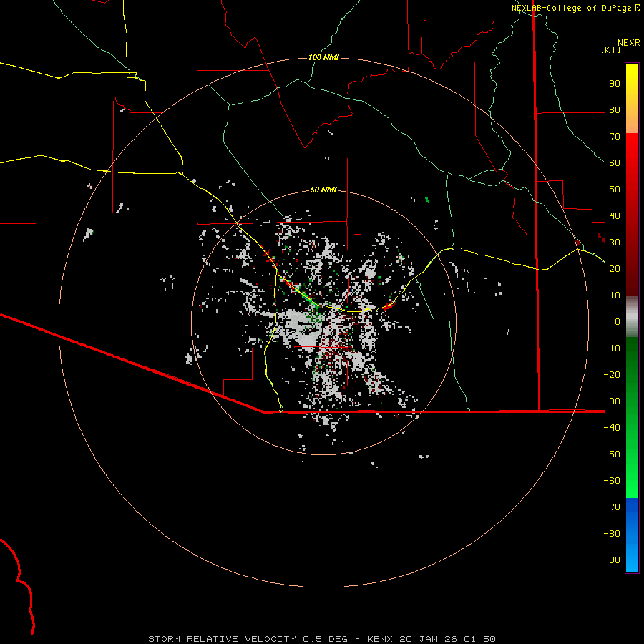Click the -80 value on velocity scale
The width and height of the screenshot is (644, 644).
click(x=612, y=534)
